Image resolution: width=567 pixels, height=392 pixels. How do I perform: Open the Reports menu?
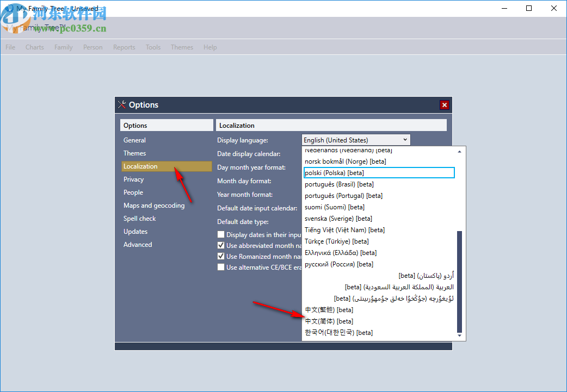124,47
